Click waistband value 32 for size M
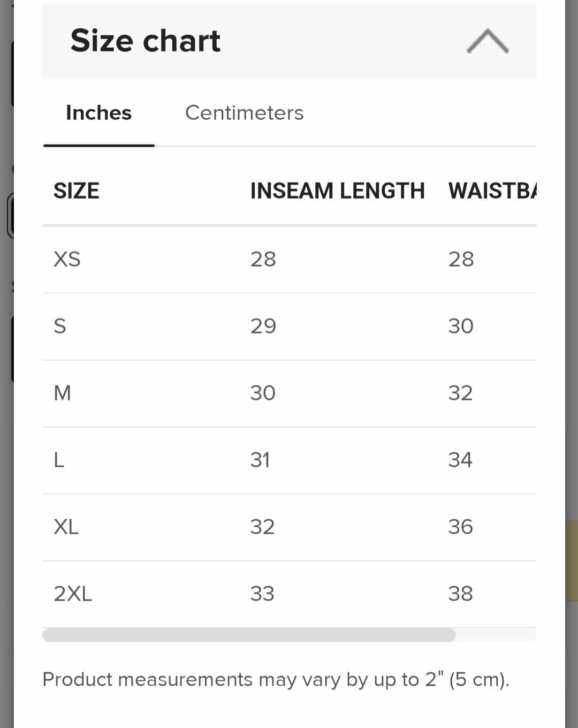Viewport: 578px width, 728px height. [460, 393]
